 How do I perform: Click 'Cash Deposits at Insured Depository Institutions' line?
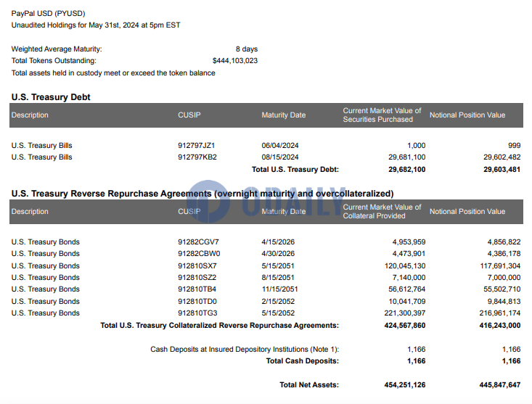[x=245, y=350]
